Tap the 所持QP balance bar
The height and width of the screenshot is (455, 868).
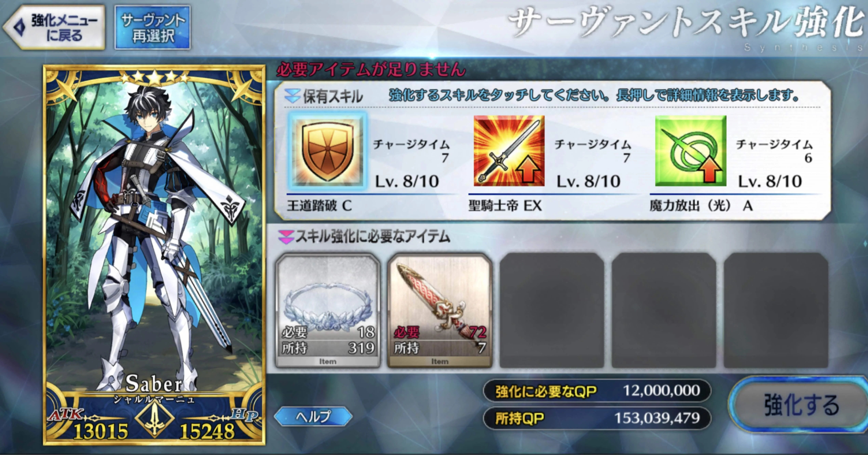(597, 418)
